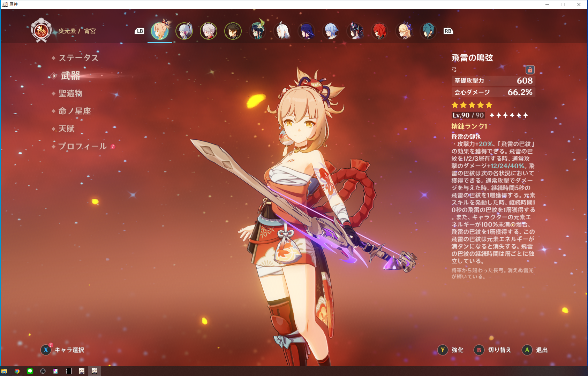Click the キャラ選択 button label
This screenshot has width=588, height=376.
click(69, 350)
